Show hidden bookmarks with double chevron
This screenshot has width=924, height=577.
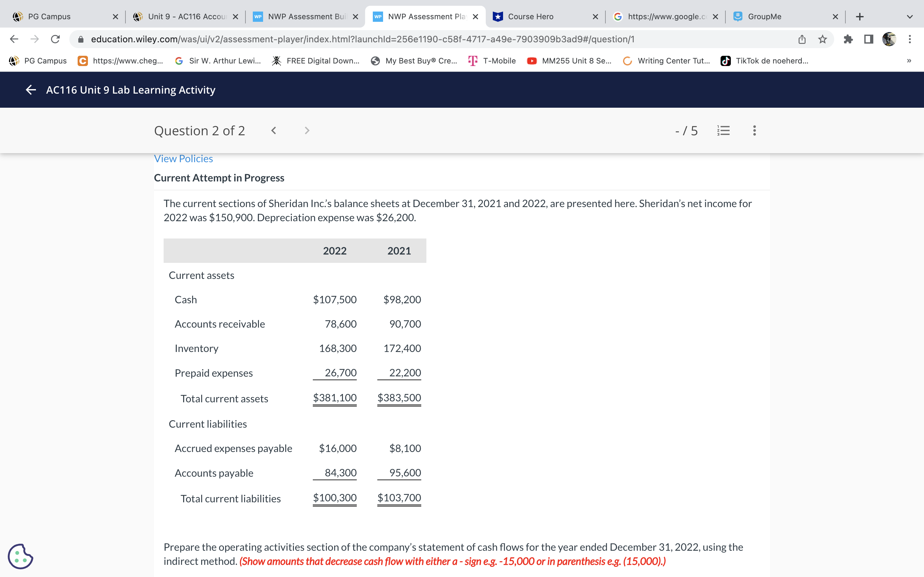click(x=909, y=61)
